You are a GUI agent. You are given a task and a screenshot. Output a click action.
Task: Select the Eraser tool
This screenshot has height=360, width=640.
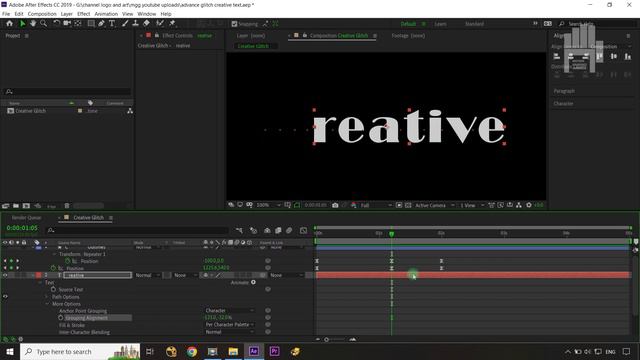146,24
